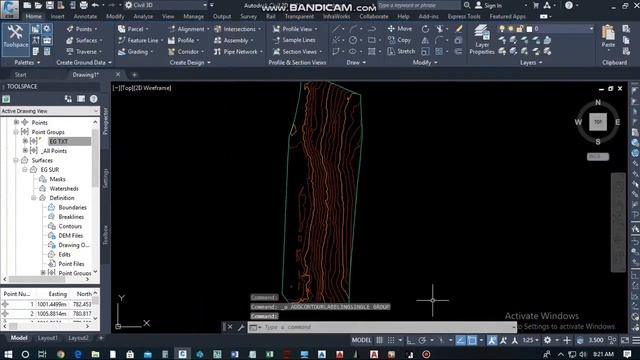Switch to the Layout1 tab

pos(48,338)
